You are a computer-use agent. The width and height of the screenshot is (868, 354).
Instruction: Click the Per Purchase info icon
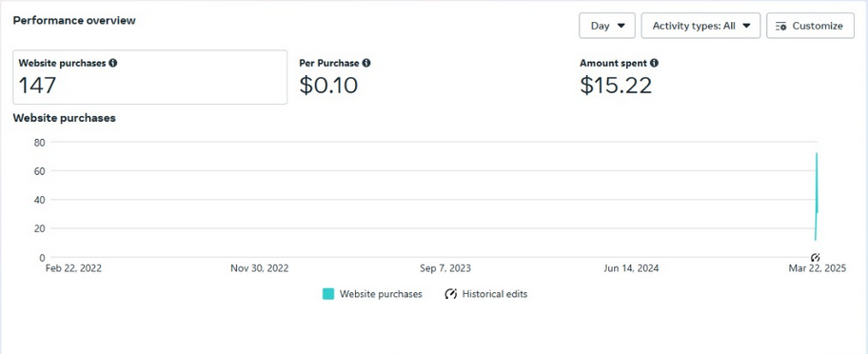point(366,63)
